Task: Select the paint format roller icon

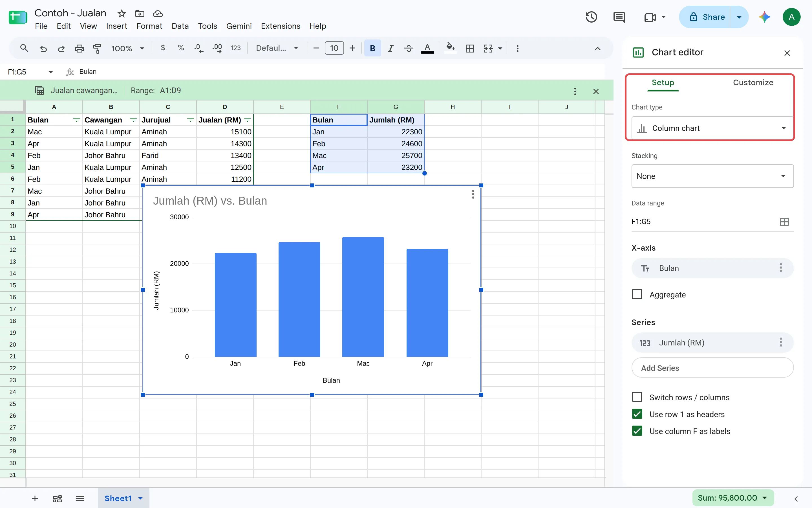Action: click(97, 48)
